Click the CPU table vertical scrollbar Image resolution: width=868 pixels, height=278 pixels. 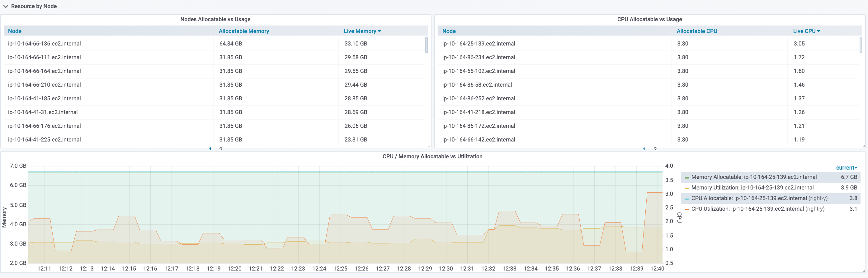pos(861,45)
